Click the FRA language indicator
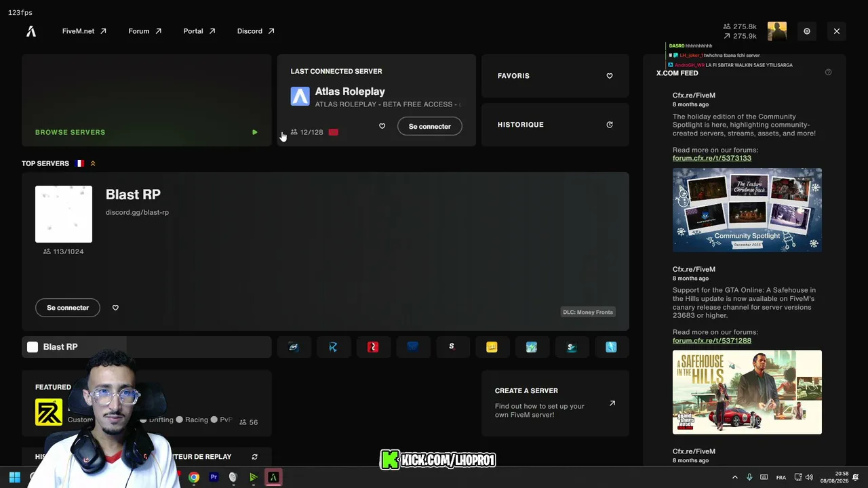 781,477
